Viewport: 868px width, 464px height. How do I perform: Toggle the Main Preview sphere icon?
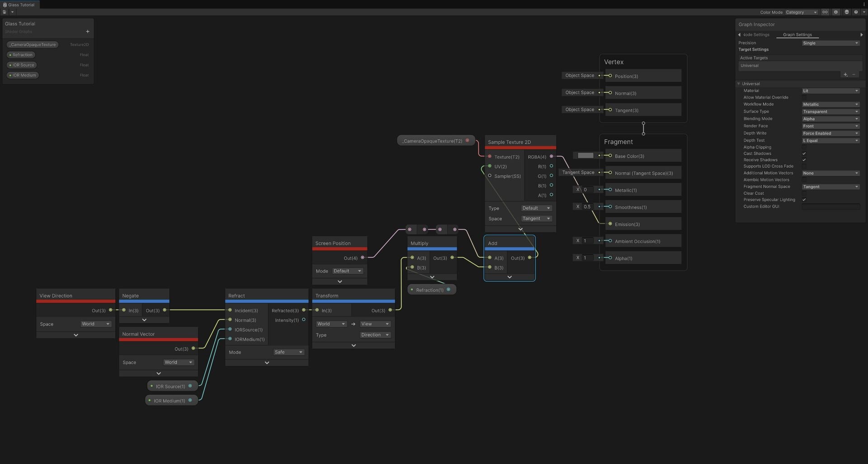click(x=846, y=12)
